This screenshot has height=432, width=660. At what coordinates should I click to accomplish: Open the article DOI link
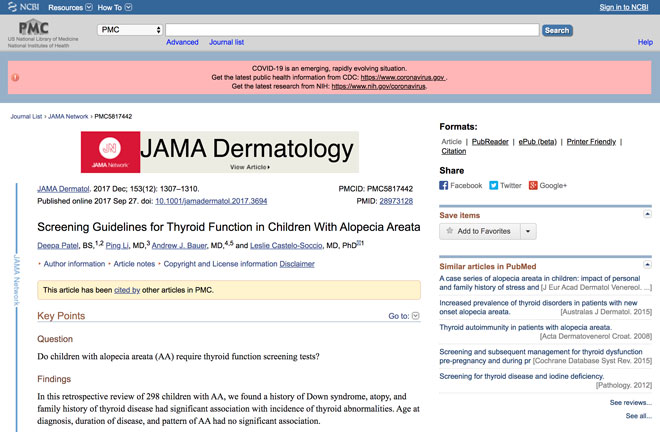click(x=211, y=201)
